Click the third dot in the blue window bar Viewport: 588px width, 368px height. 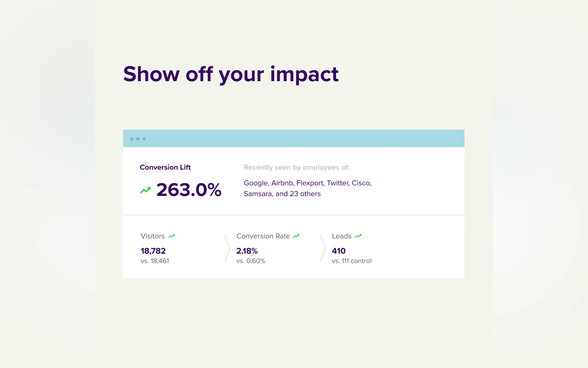tap(144, 139)
